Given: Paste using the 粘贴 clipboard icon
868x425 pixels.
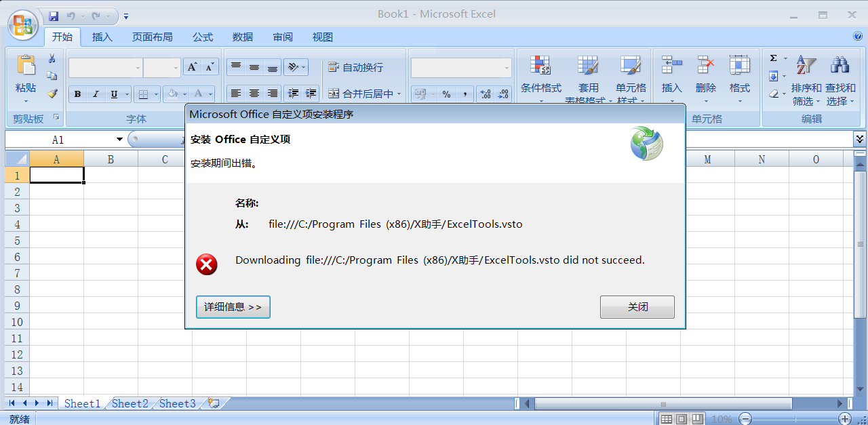Looking at the screenshot, I should [x=26, y=65].
